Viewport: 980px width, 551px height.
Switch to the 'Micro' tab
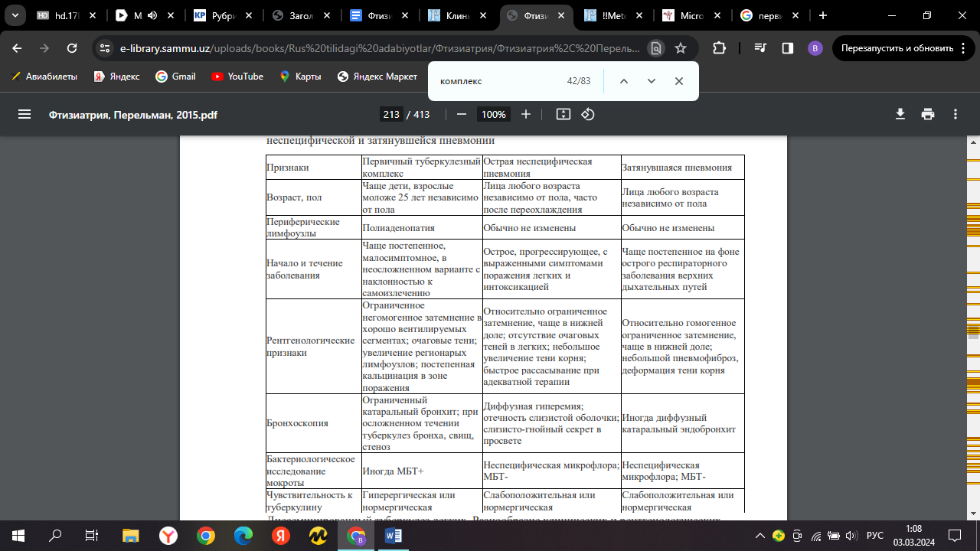[690, 15]
